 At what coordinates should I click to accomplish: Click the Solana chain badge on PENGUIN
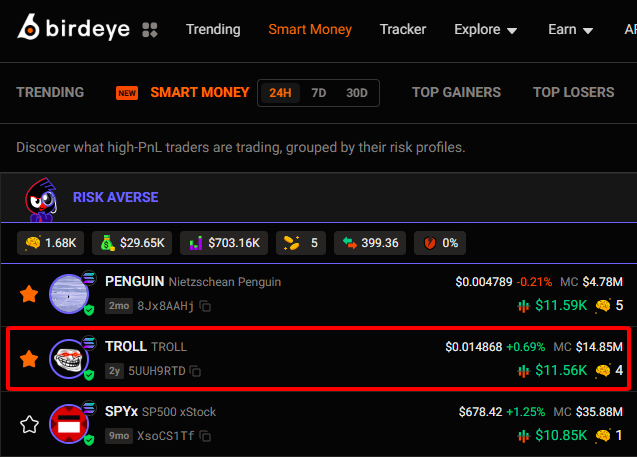pos(89,278)
